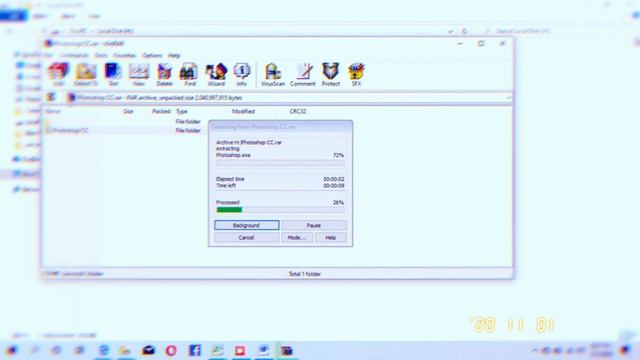Click the Info toolbar icon
Viewport: 640px width, 360px height.
242,74
